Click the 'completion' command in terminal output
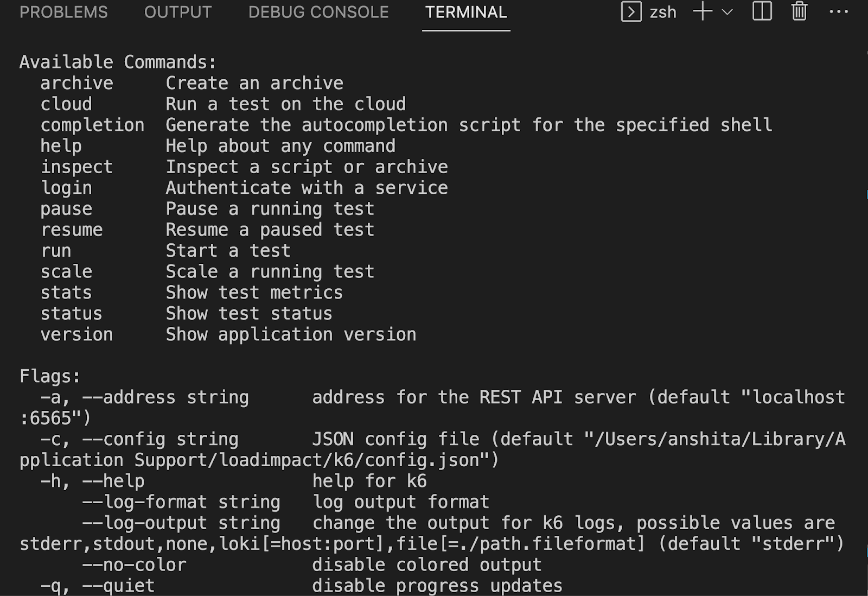868x596 pixels. 92,125
